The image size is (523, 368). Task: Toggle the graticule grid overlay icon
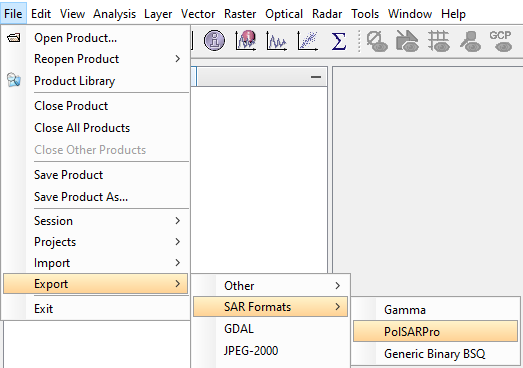coord(439,41)
